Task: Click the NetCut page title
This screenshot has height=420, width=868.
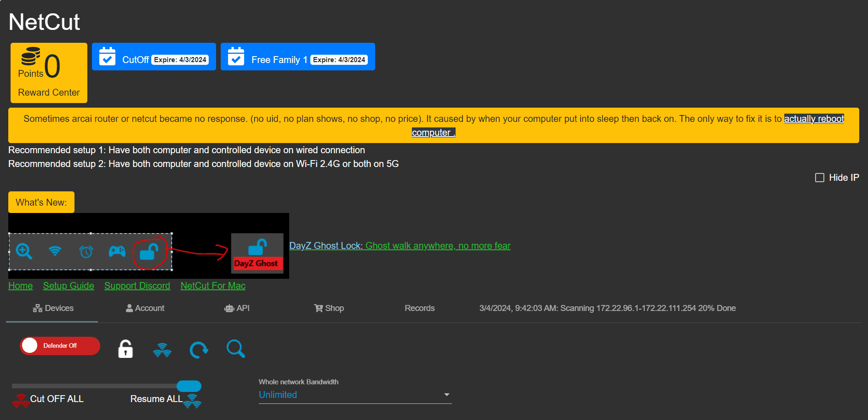Action: point(44,22)
